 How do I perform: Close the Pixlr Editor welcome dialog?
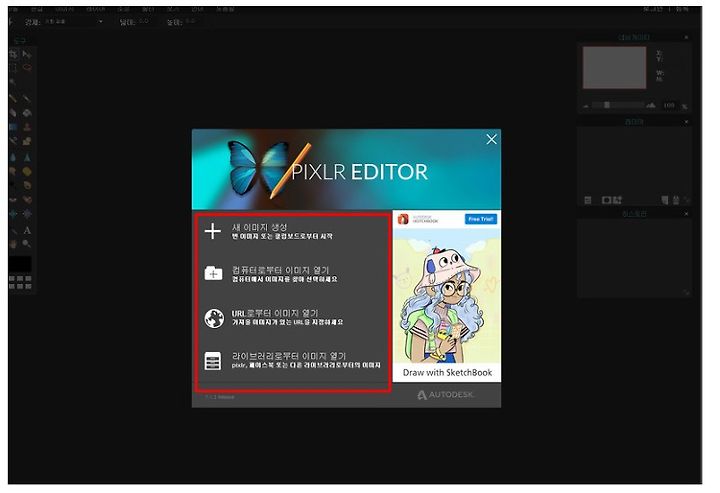pos(491,139)
